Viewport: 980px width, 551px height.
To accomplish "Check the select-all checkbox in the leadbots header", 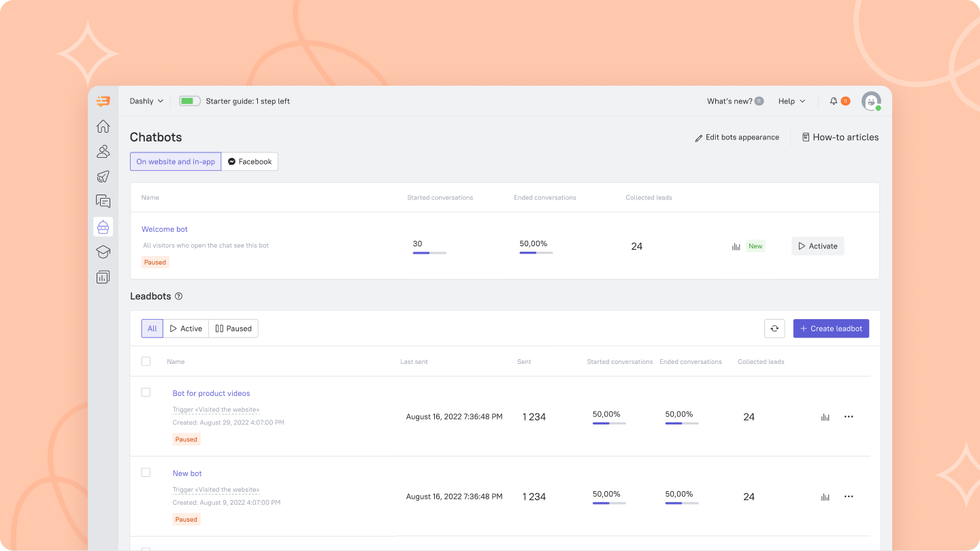I will coord(146,361).
